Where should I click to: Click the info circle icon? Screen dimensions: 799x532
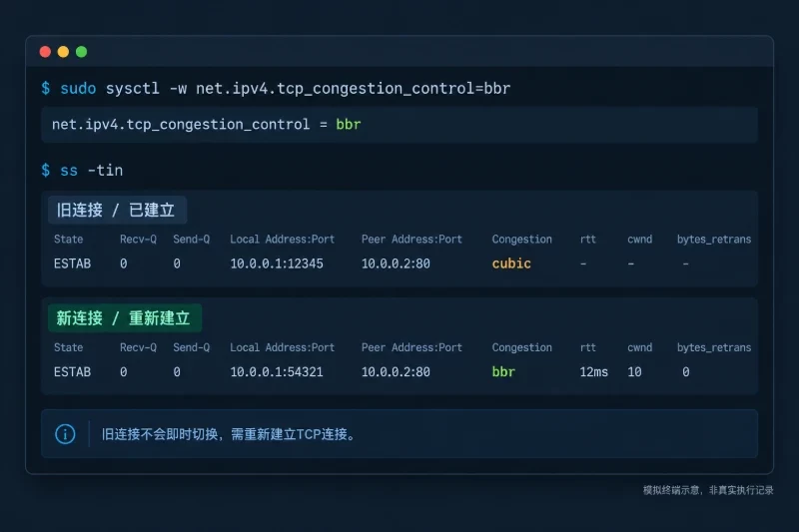[x=65, y=434]
